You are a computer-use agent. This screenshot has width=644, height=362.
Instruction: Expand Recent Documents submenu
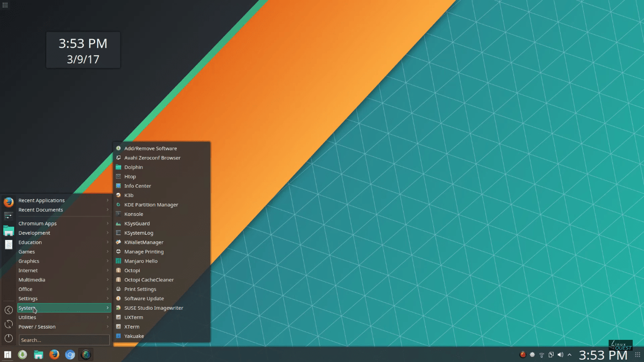[x=64, y=210]
